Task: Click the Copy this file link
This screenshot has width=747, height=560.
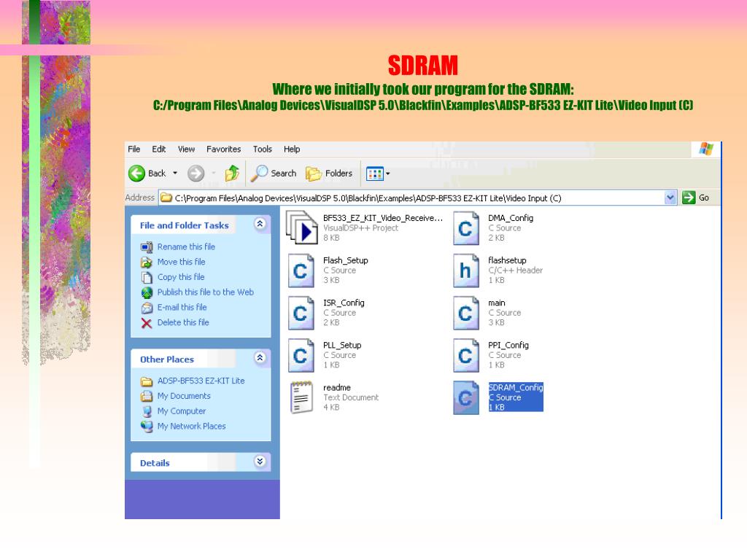Action: pos(181,277)
